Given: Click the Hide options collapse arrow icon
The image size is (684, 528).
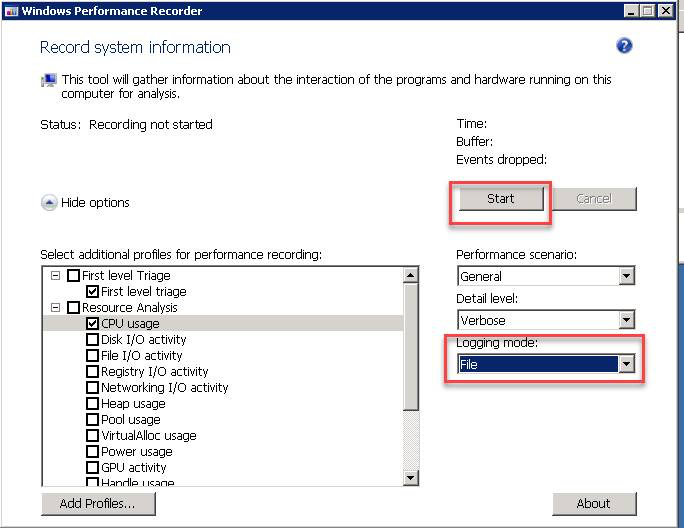Looking at the screenshot, I should (49, 202).
